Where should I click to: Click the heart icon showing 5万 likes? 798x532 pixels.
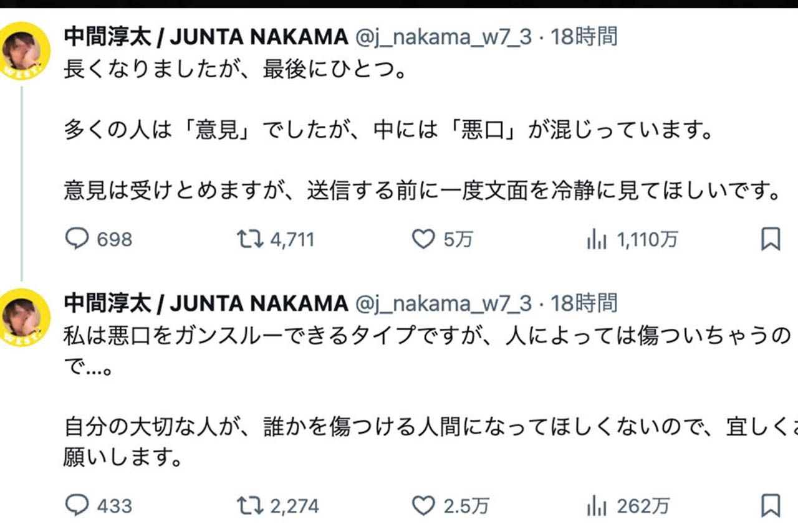pos(425,239)
